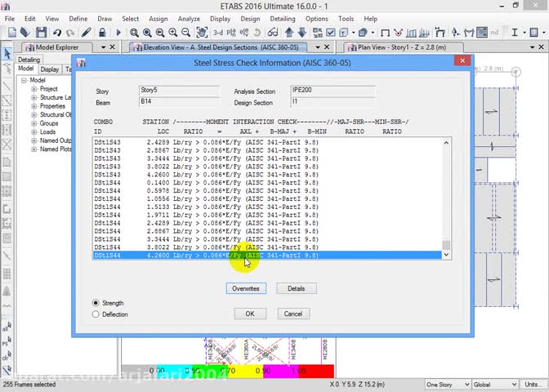The width and height of the screenshot is (549, 392).
Task: Click OK in Steel Stress Check dialog
Action: pos(250,314)
